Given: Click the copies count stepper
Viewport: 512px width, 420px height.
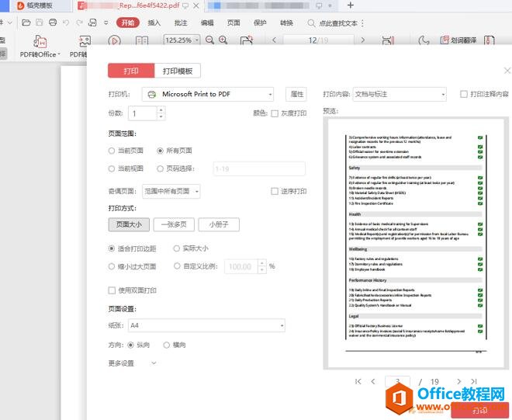Looking at the screenshot, I should coord(161,113).
